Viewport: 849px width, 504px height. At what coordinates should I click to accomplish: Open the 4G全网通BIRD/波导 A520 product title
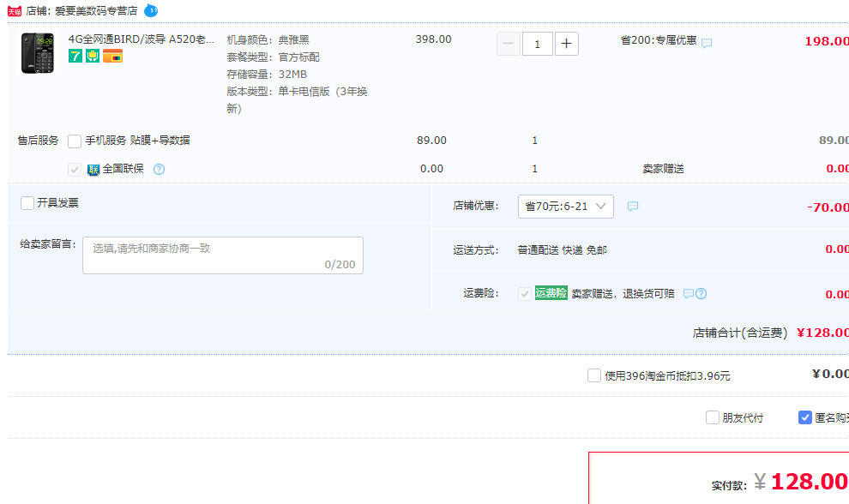[x=141, y=39]
